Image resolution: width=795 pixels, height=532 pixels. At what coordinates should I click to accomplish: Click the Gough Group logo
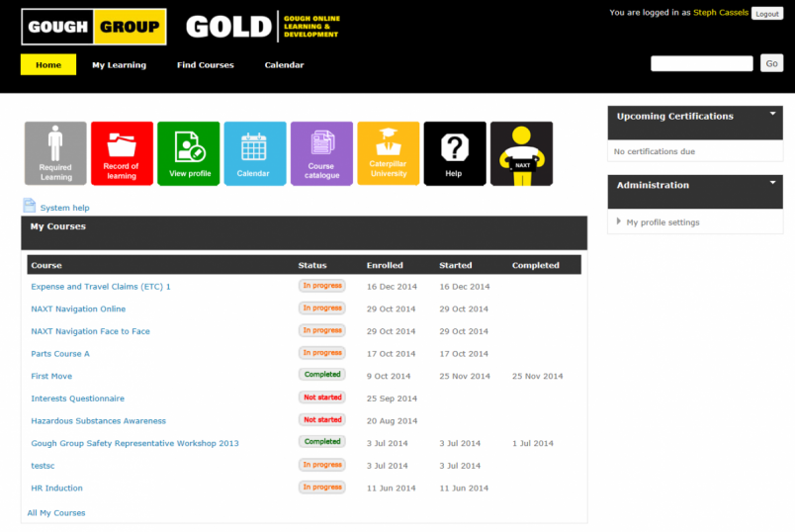[x=94, y=27]
